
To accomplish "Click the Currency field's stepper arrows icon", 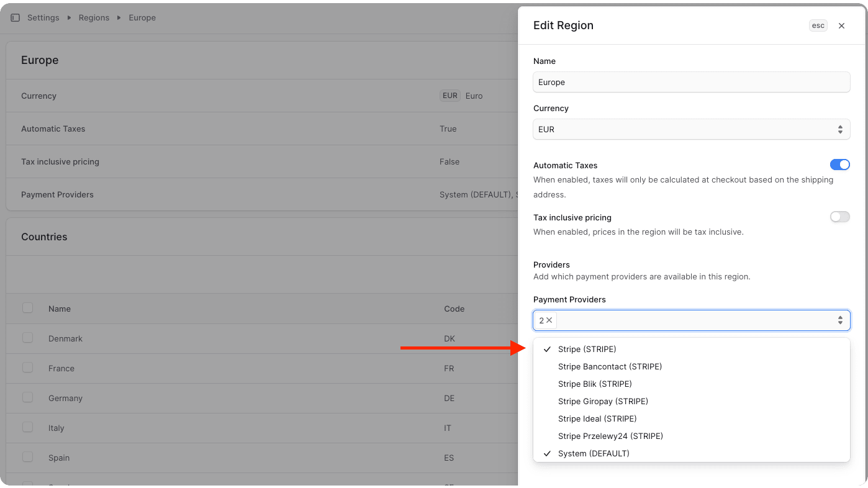I will (840, 129).
